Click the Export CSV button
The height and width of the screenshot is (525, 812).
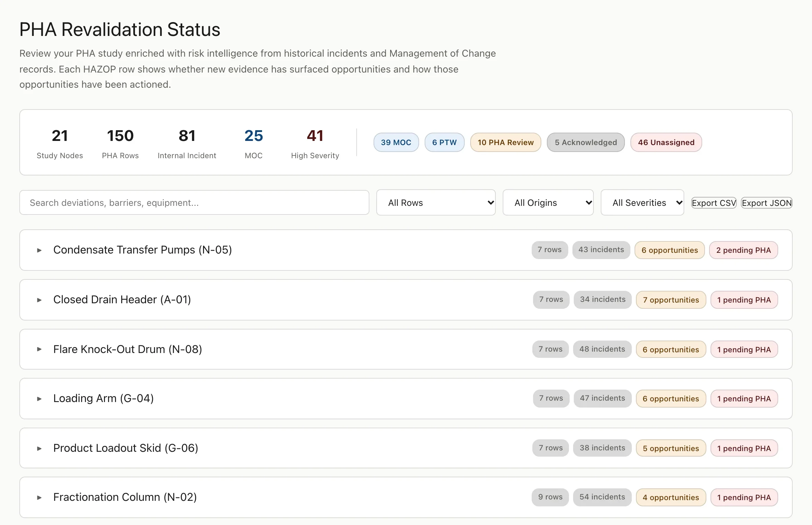point(714,203)
